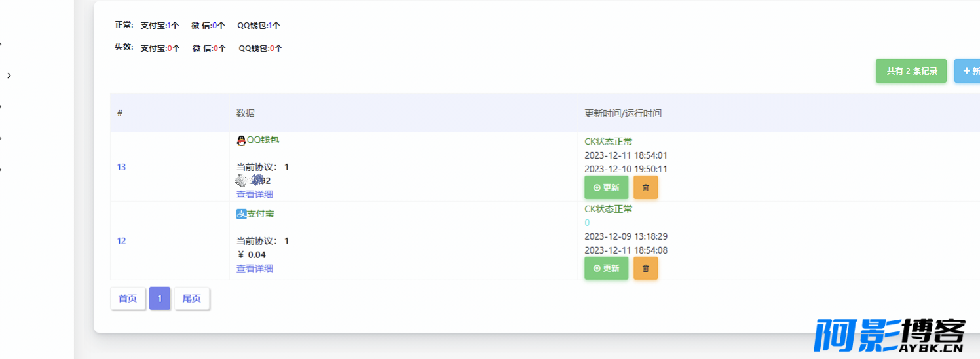This screenshot has height=359, width=980.
Task: Click the 数据 column header
Action: [246, 113]
